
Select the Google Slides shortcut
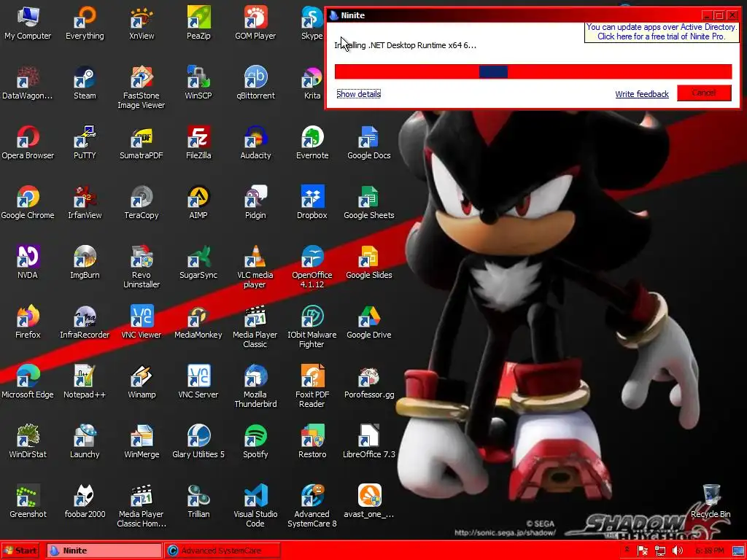tap(369, 262)
